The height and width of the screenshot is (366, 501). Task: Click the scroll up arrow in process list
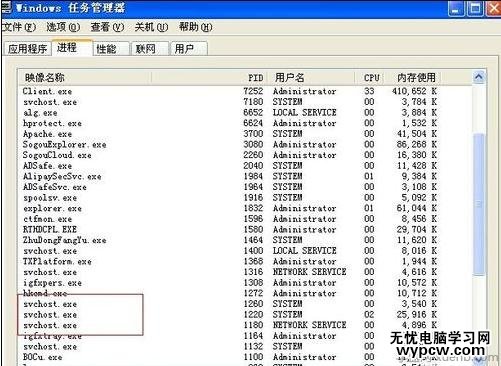(479, 77)
